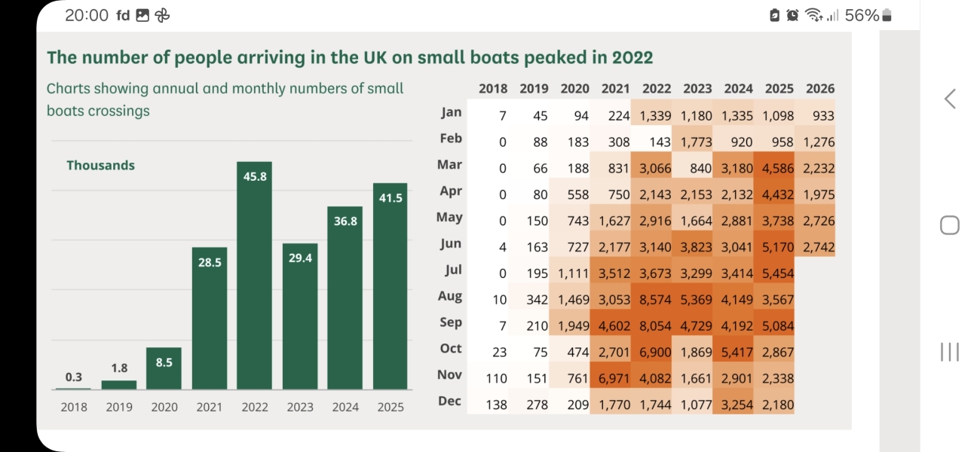This screenshot has height=452, width=980.
Task: Tap the 2025 axis label under the bar chart
Action: [x=390, y=407]
